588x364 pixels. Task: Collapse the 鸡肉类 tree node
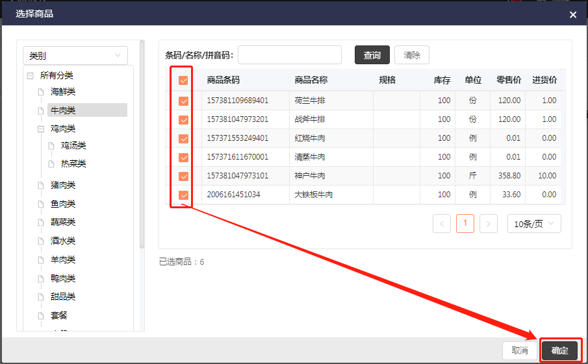tap(41, 129)
